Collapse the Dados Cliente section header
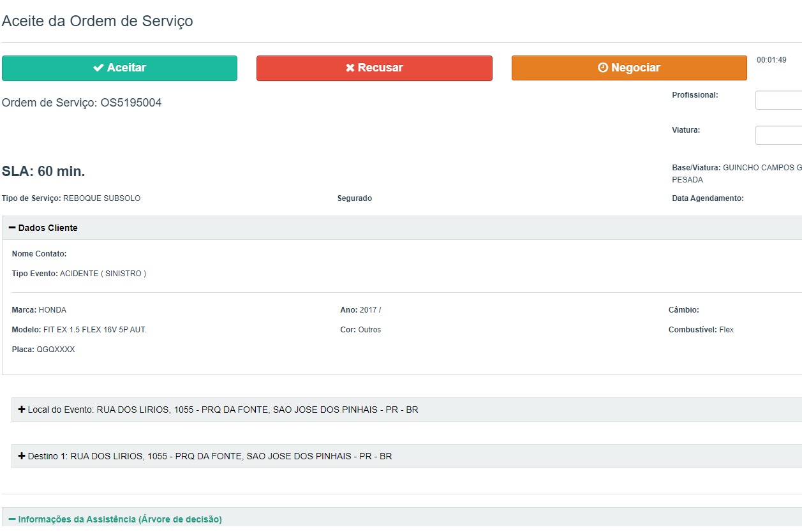Screen dimensions: 802x532 point(48,228)
